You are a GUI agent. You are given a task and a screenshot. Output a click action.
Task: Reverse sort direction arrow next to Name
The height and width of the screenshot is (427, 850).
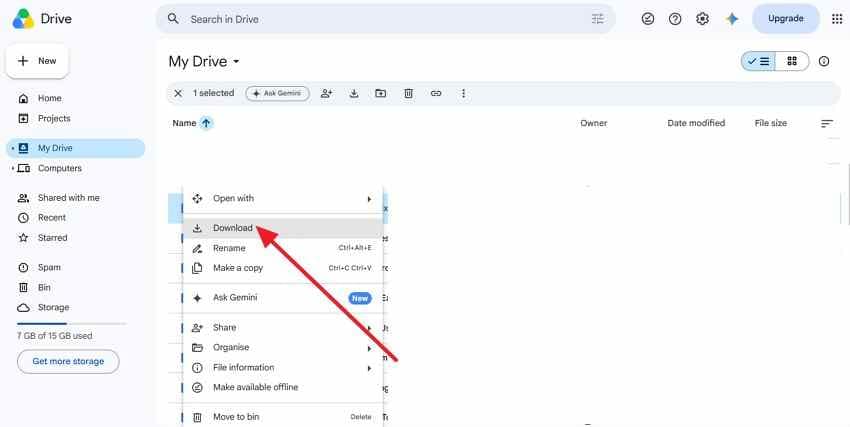click(206, 123)
